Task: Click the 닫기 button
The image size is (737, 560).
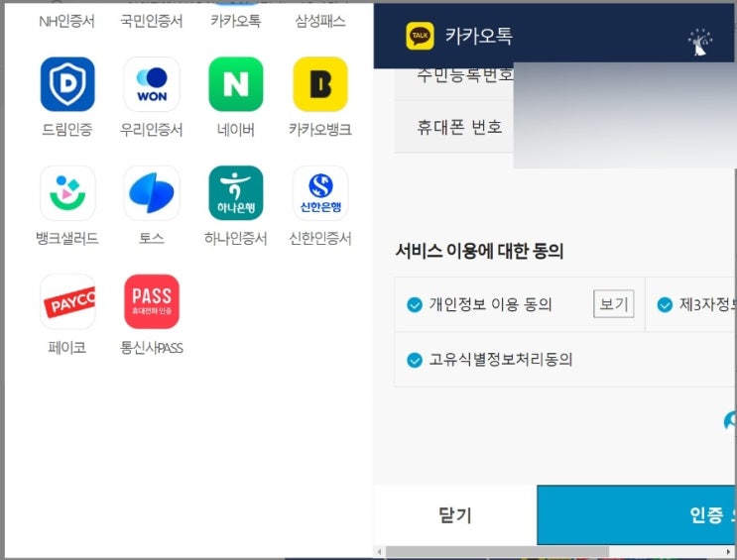Action: click(x=454, y=514)
